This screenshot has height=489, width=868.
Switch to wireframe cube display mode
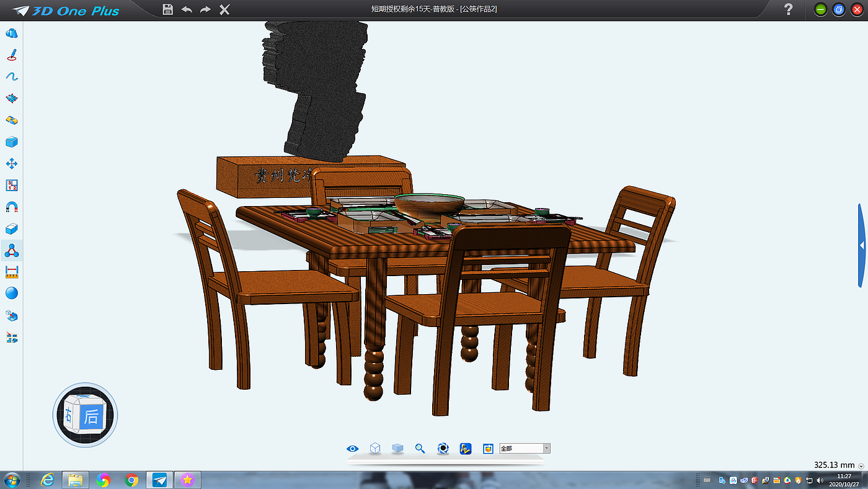pyautogui.click(x=375, y=449)
